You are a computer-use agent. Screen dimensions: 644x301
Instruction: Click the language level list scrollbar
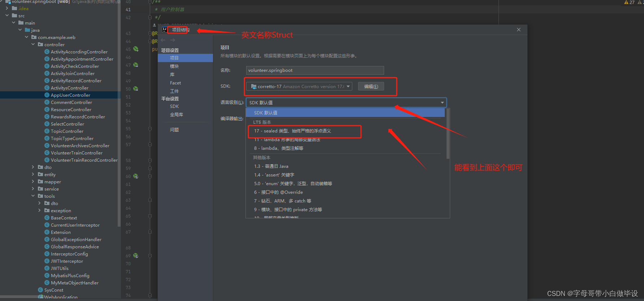[x=448, y=134]
